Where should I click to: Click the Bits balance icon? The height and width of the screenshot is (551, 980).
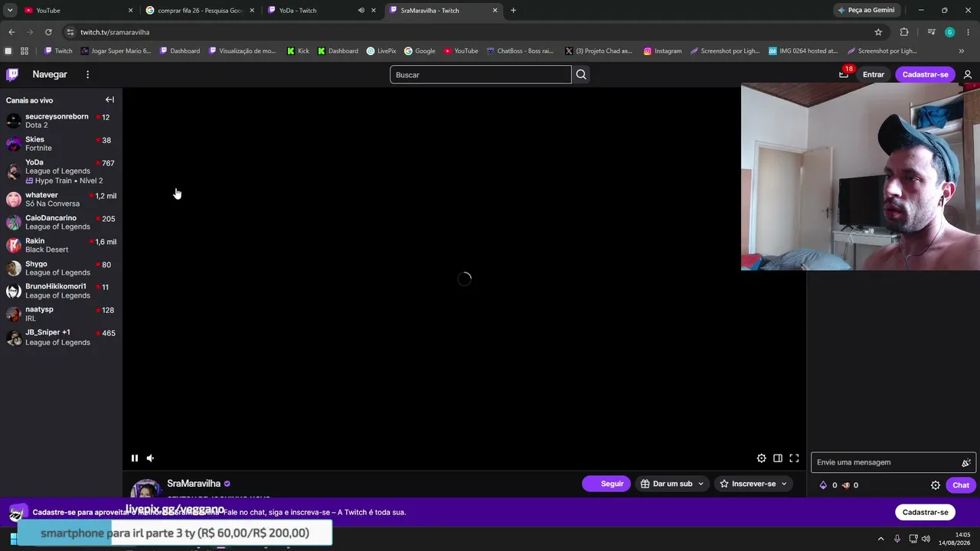824,485
